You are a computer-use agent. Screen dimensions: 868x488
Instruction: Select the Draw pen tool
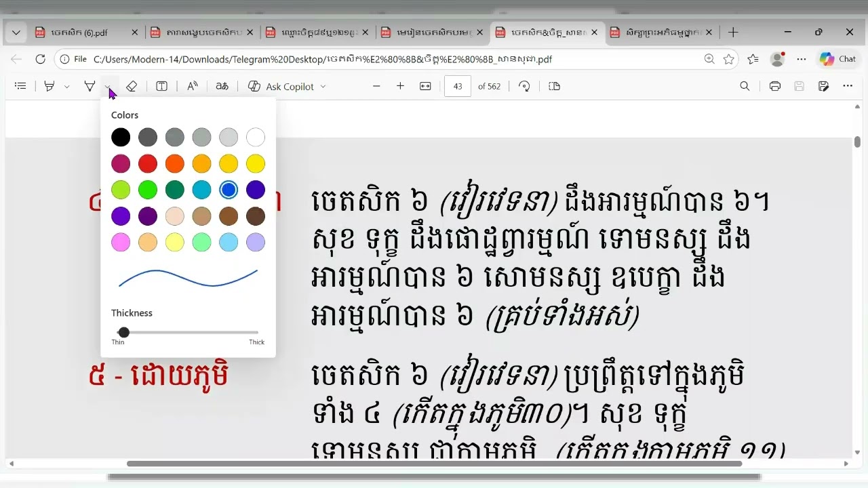tap(90, 86)
